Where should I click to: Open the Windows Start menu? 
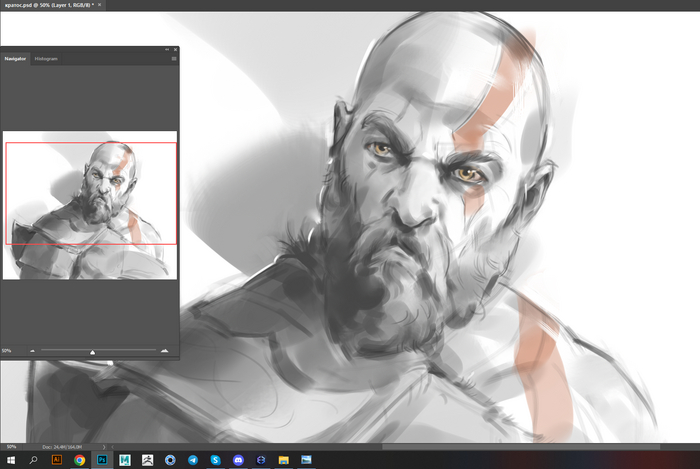point(11,460)
